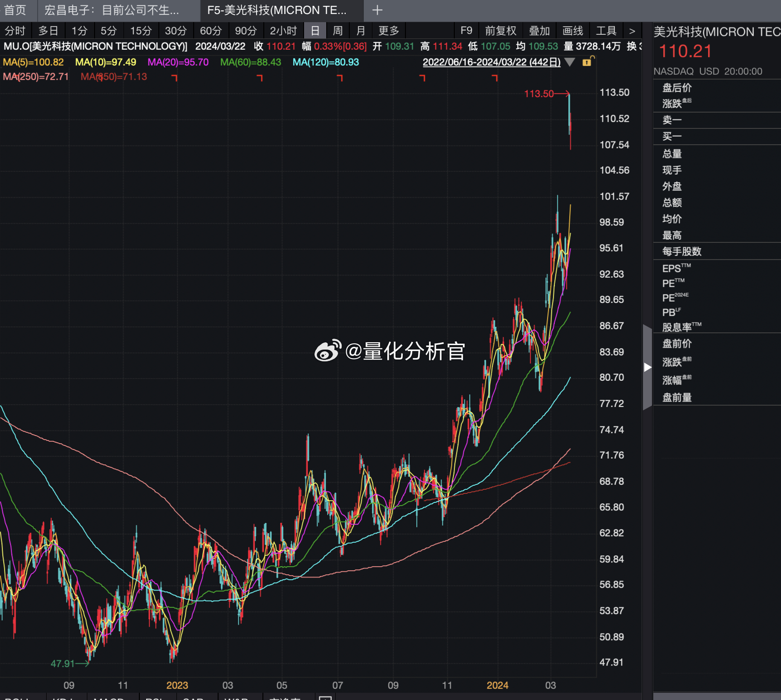Switch chart to 2小时 period
The width and height of the screenshot is (781, 700).
(283, 31)
